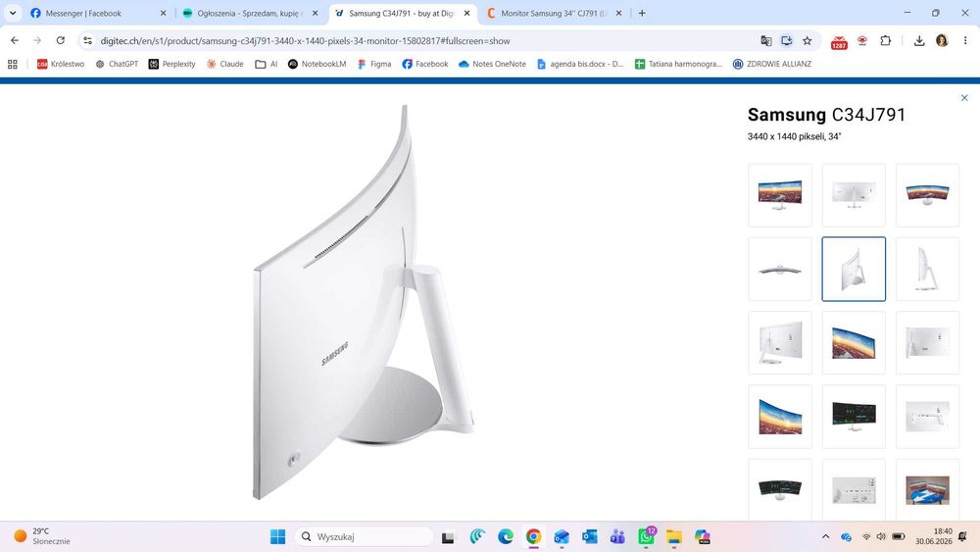Open the volume control in tray
Screen dimensions: 980x552
pyautogui.click(x=881, y=536)
